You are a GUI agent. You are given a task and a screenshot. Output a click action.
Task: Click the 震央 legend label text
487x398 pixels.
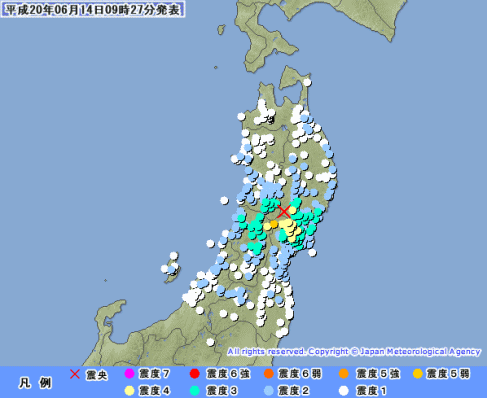(x=97, y=375)
